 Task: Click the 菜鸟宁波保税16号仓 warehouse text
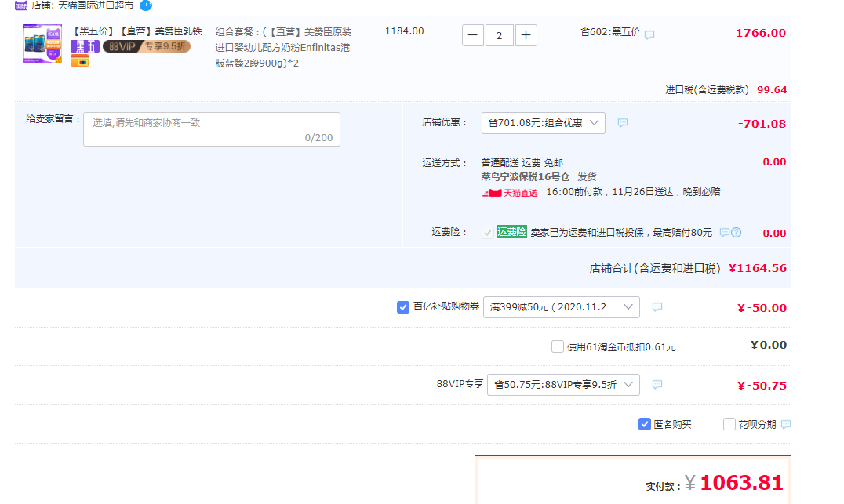coord(526,176)
